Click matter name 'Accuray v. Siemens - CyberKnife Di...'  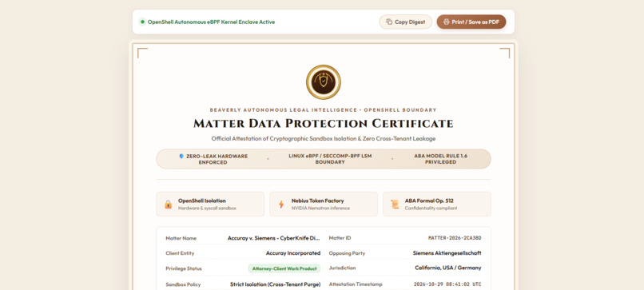273,238
